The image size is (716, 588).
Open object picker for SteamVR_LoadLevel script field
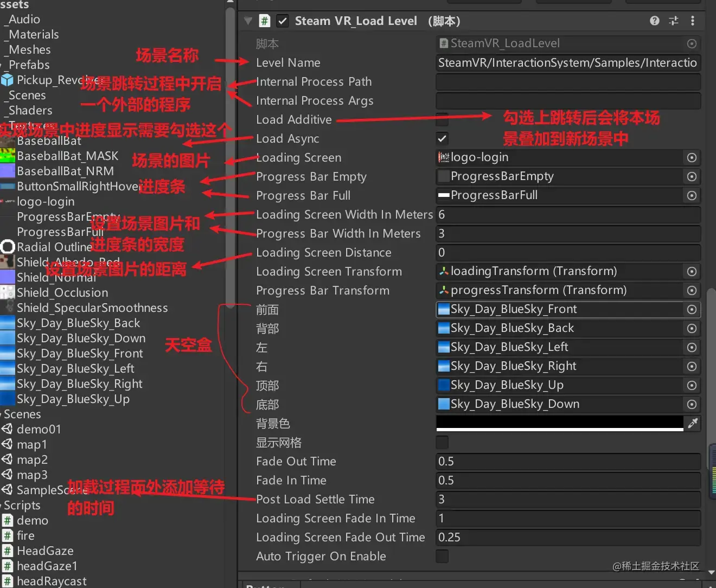coord(692,43)
